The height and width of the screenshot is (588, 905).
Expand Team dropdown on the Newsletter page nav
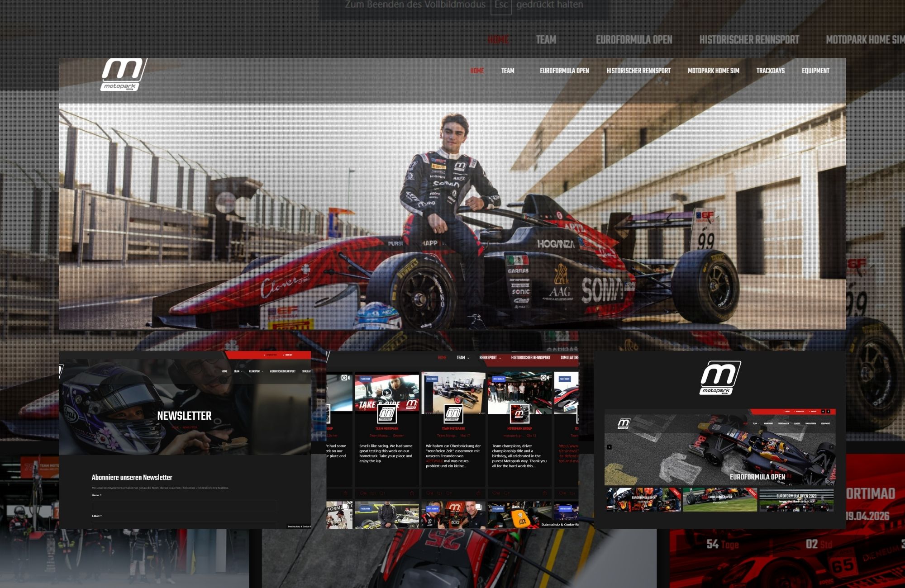point(238,371)
